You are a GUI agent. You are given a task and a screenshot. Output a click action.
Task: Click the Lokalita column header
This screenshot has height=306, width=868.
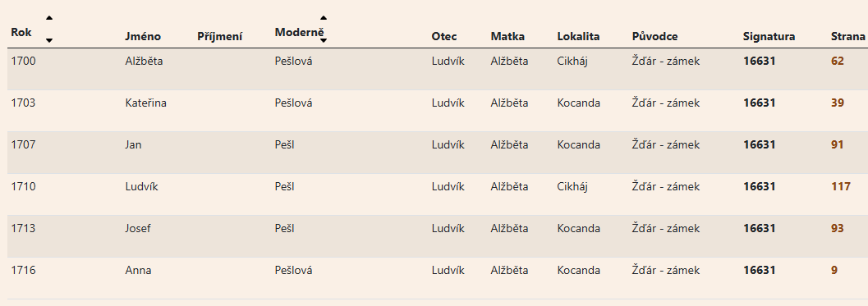coord(578,37)
